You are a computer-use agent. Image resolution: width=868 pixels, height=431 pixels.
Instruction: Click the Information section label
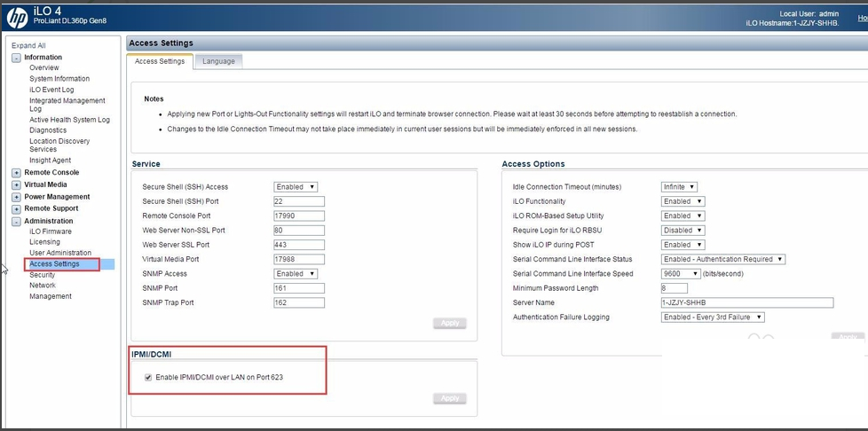click(x=43, y=58)
